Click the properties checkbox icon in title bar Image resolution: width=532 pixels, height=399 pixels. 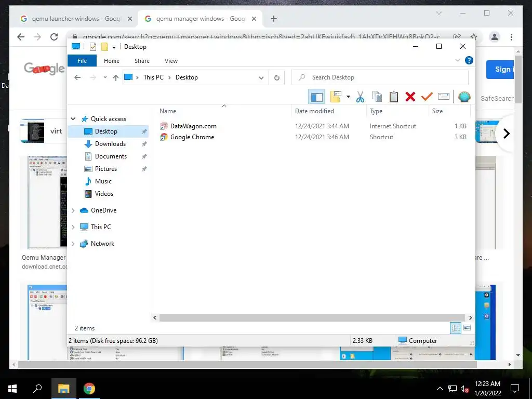tap(93, 47)
